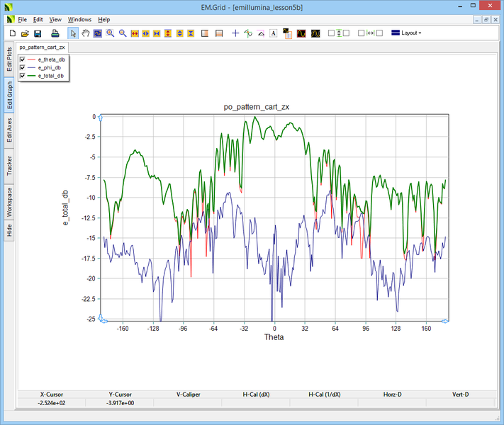Viewport: 504px width, 425px height.
Task: Switch to po_pattern_cart_zx tab
Action: click(x=43, y=47)
